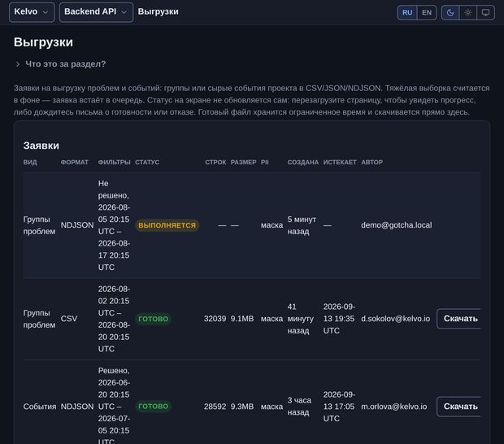Click Группы проблем in d.sokolov row
This screenshot has width=504, height=444.
coord(39,319)
